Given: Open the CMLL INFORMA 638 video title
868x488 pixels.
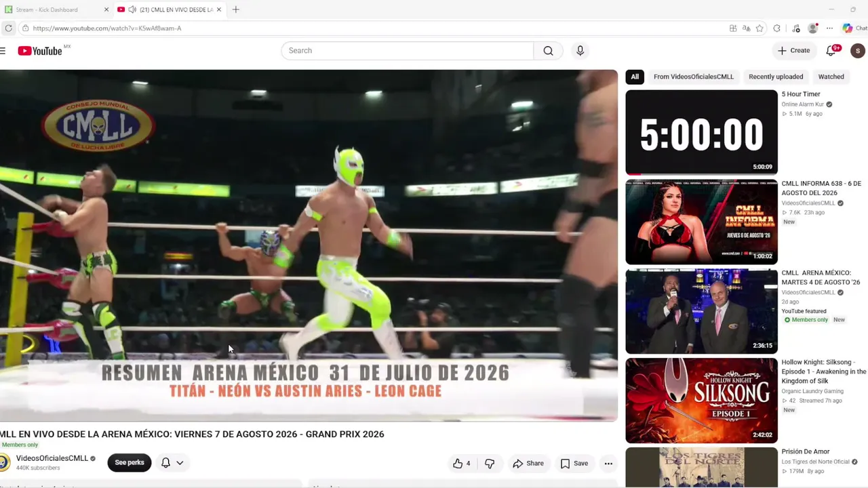Looking at the screenshot, I should (x=821, y=188).
